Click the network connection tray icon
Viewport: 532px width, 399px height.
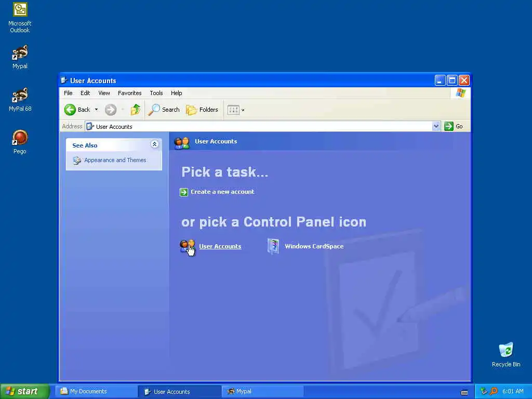point(484,391)
